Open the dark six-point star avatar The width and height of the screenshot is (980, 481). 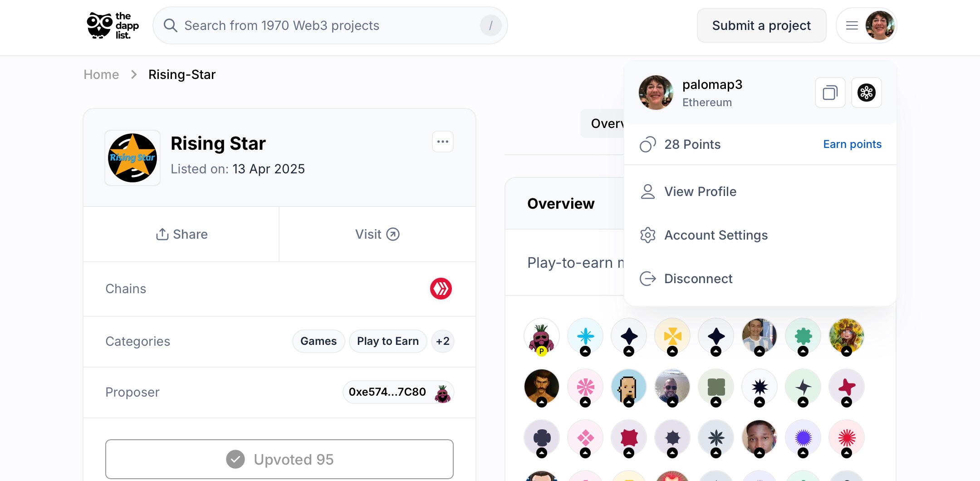[x=672, y=438]
